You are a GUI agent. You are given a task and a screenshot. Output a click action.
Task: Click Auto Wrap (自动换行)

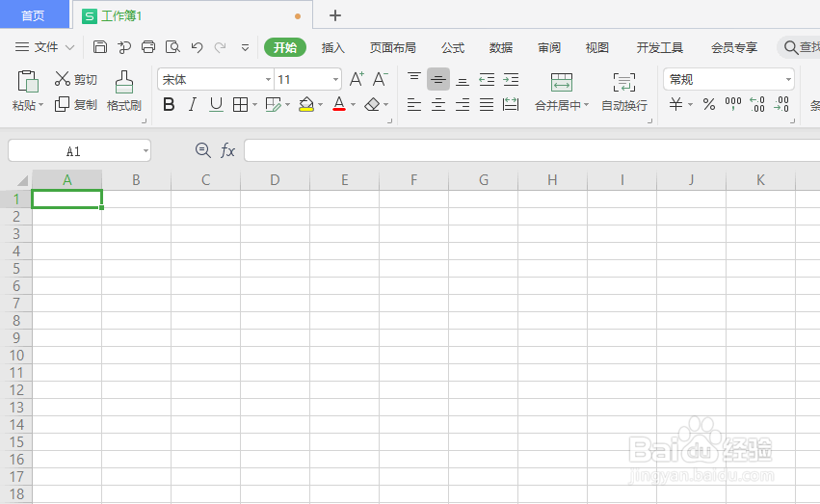[x=623, y=92]
